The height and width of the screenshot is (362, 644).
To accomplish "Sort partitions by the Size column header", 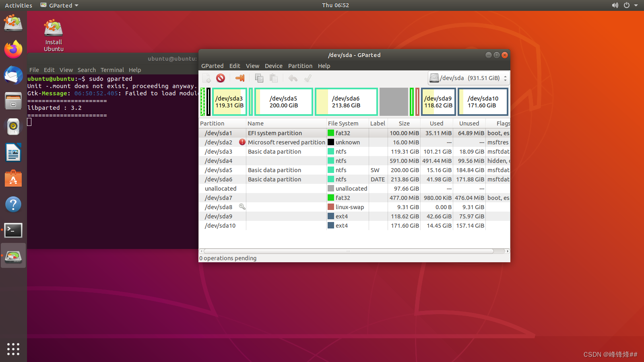I will point(404,123).
